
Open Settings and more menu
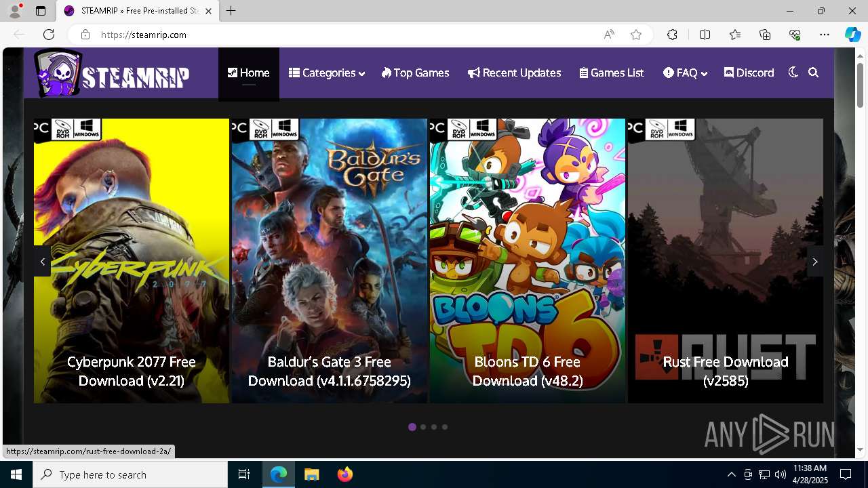[825, 35]
